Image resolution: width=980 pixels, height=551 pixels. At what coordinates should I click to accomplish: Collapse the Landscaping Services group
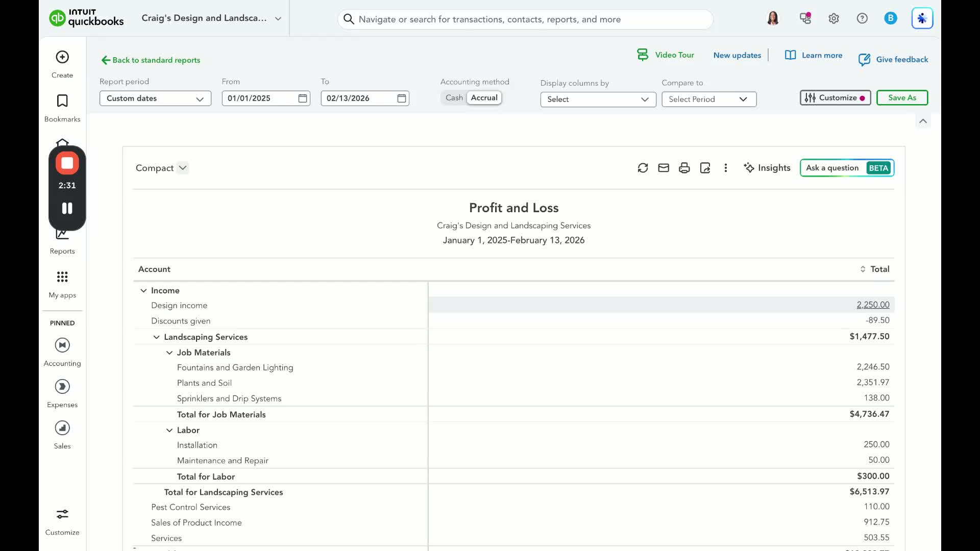(157, 337)
